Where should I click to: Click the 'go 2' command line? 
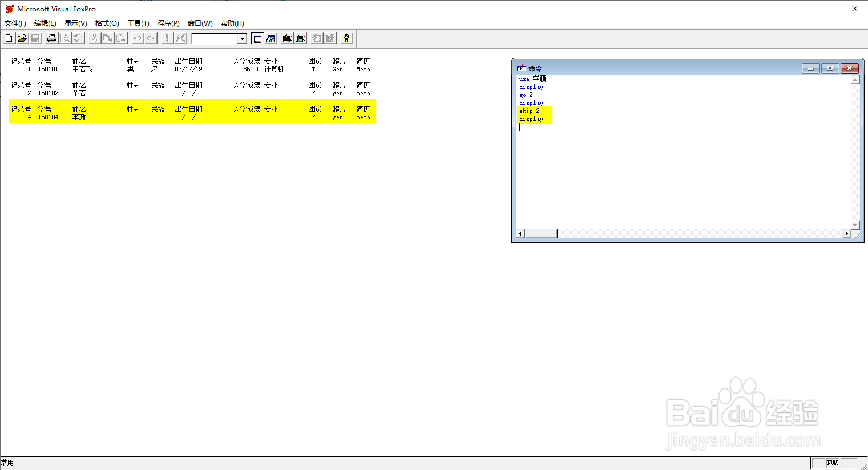pos(526,95)
